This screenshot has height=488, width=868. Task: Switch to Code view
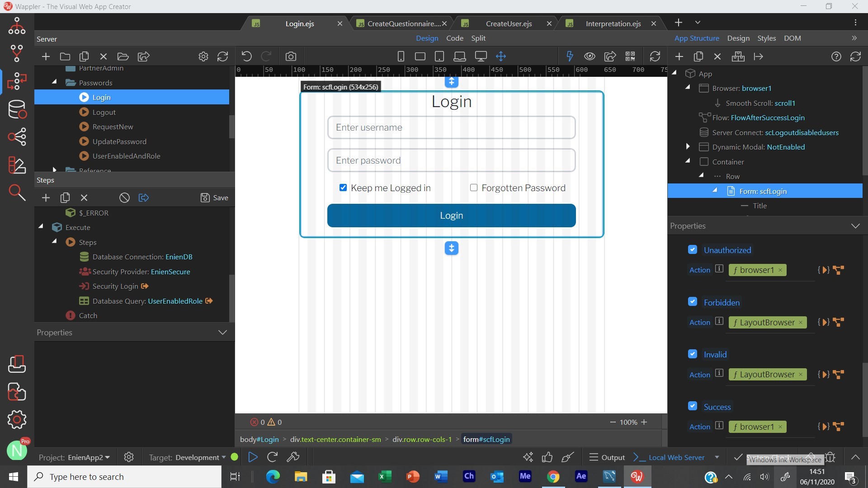coord(454,38)
